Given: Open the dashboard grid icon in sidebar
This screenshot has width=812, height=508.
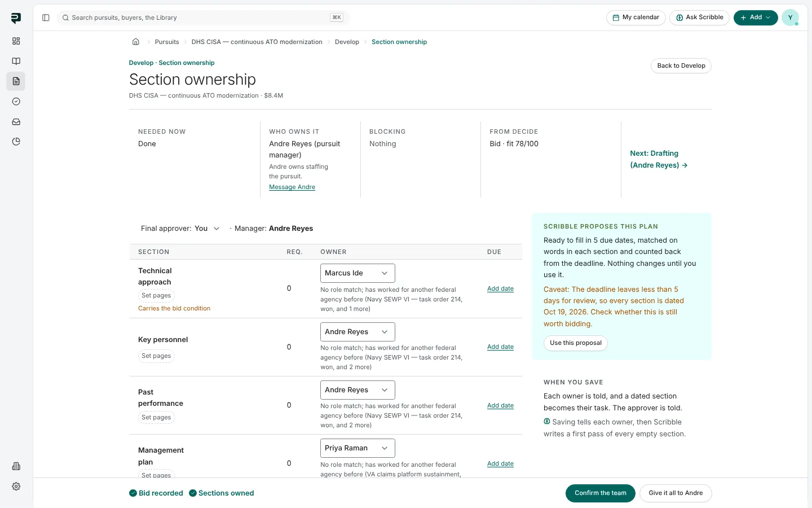Looking at the screenshot, I should [x=16, y=41].
